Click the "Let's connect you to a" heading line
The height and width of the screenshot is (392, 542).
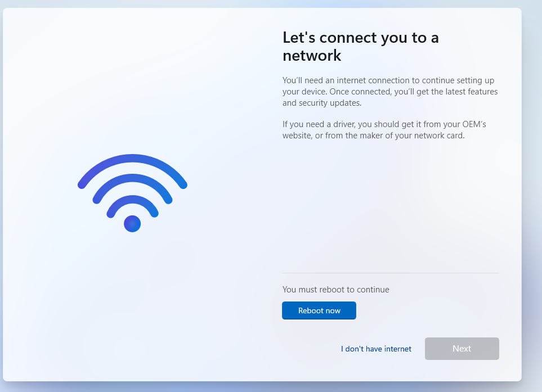click(361, 38)
